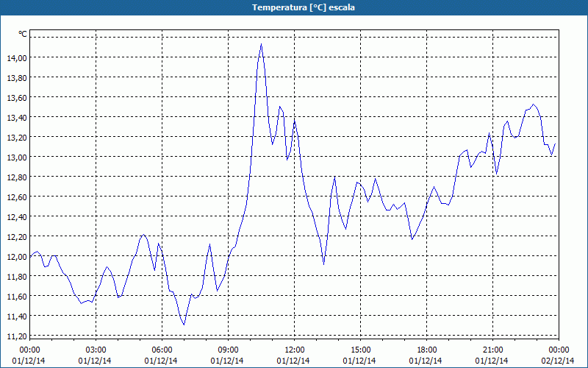Click the 00:00 label above 02/12/14

(559, 350)
